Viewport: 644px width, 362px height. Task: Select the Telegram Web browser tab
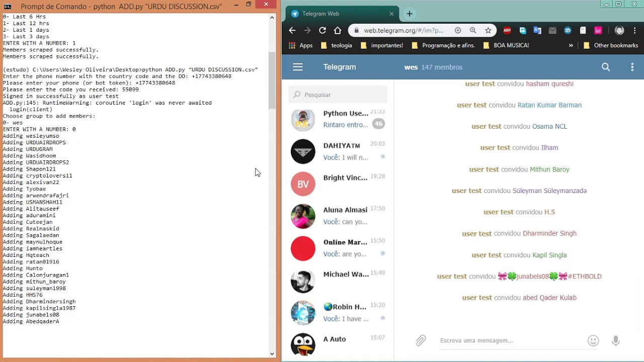click(342, 14)
